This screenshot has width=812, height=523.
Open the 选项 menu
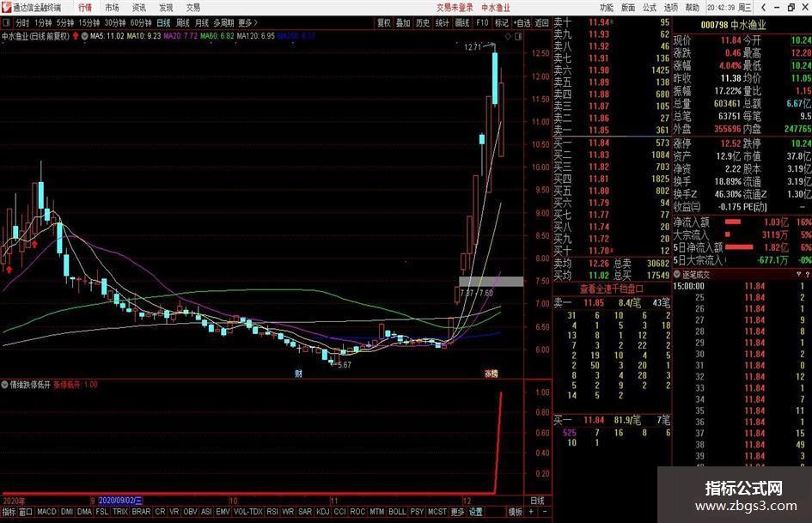[x=671, y=7]
